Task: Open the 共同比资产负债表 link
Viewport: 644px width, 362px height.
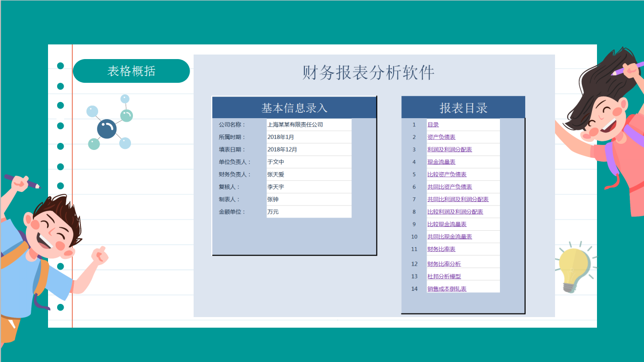Action: point(450,187)
